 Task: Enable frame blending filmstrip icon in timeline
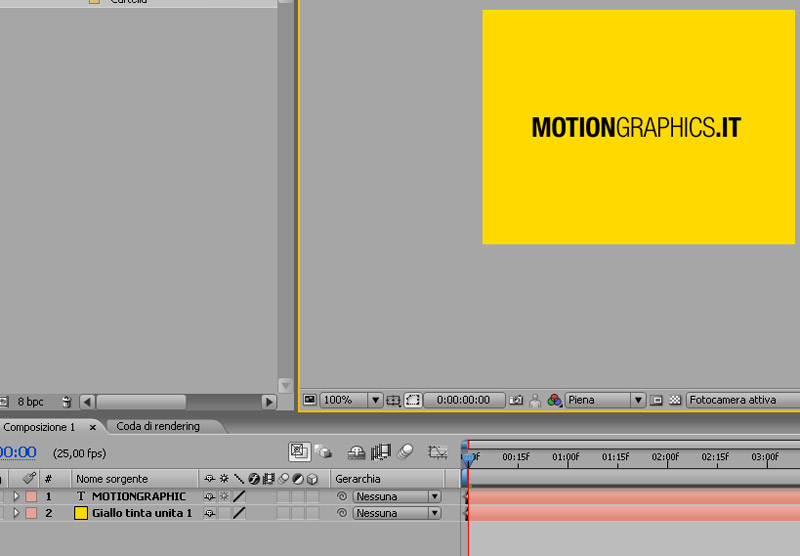coord(381,452)
